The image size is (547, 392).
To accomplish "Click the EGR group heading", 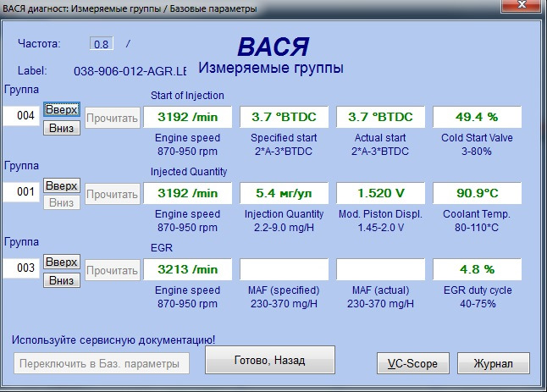I will tap(162, 248).
